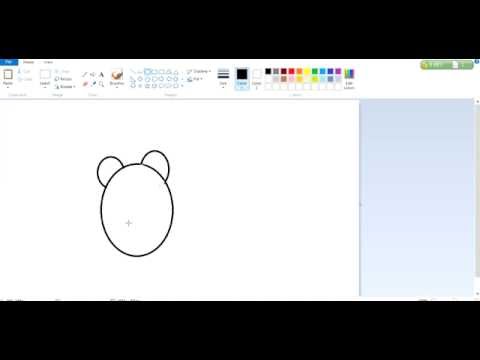Pick the yellow color swatch

[x=307, y=71]
